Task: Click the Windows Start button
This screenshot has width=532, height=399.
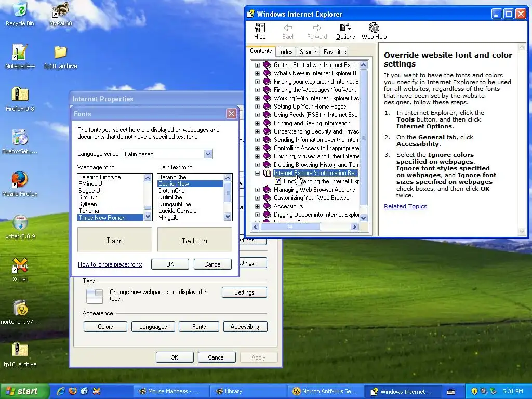Action: pyautogui.click(x=24, y=392)
